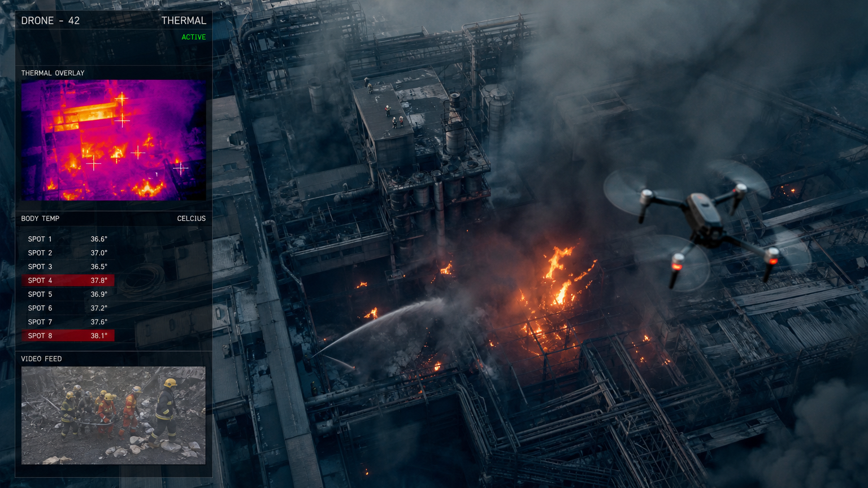Viewport: 868px width, 488px height.
Task: Select the highlighted SPOT 8 row
Action: 68,335
